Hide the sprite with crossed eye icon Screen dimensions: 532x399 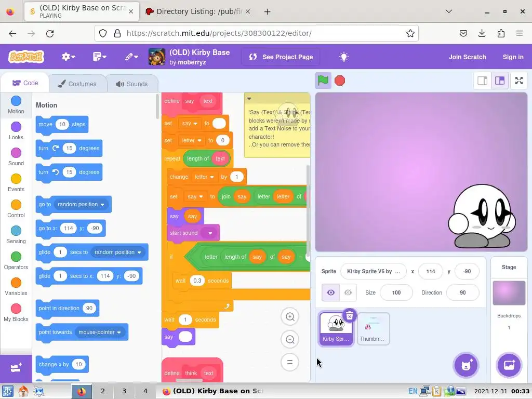pyautogui.click(x=348, y=292)
